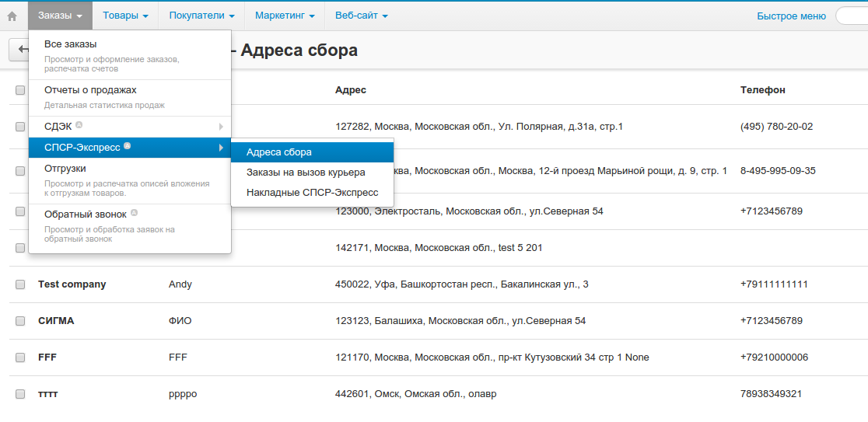
Task: Open the Веб-сайт dropdown
Action: (361, 16)
